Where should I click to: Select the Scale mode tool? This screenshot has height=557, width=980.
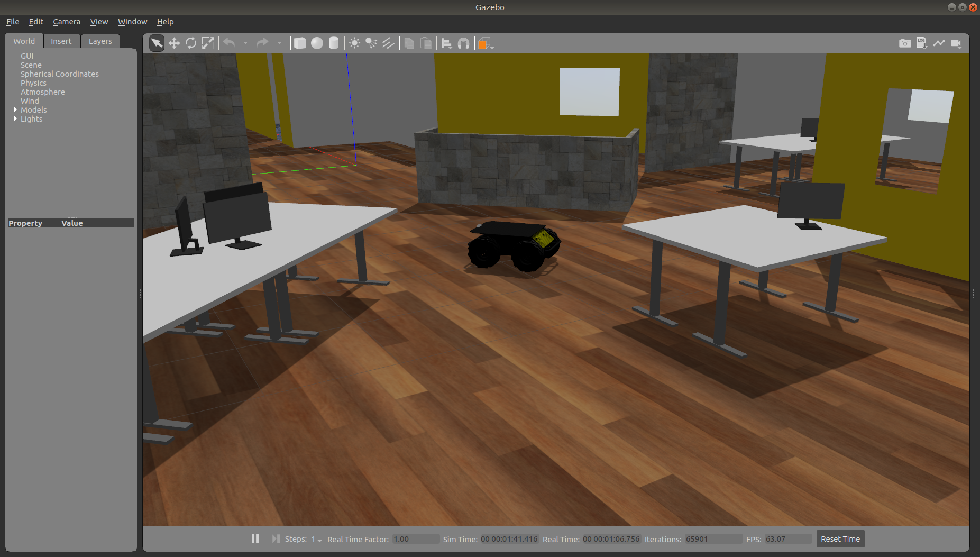click(x=208, y=43)
